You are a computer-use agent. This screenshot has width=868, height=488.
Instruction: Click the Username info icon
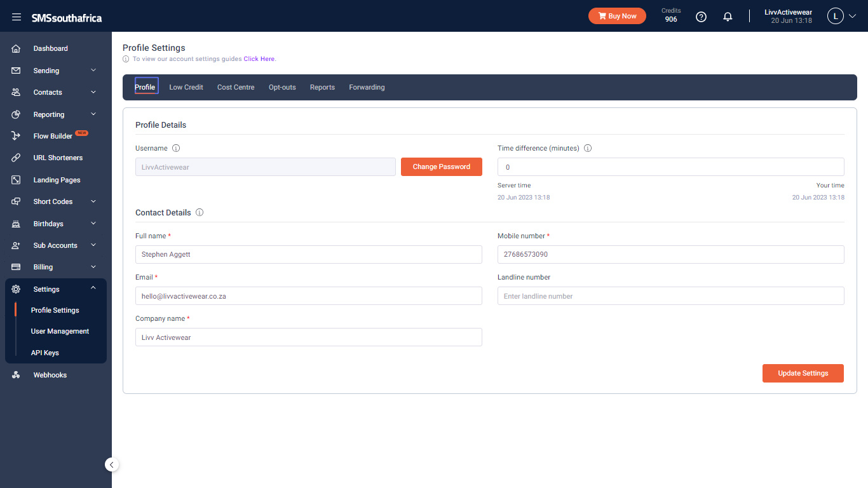176,148
